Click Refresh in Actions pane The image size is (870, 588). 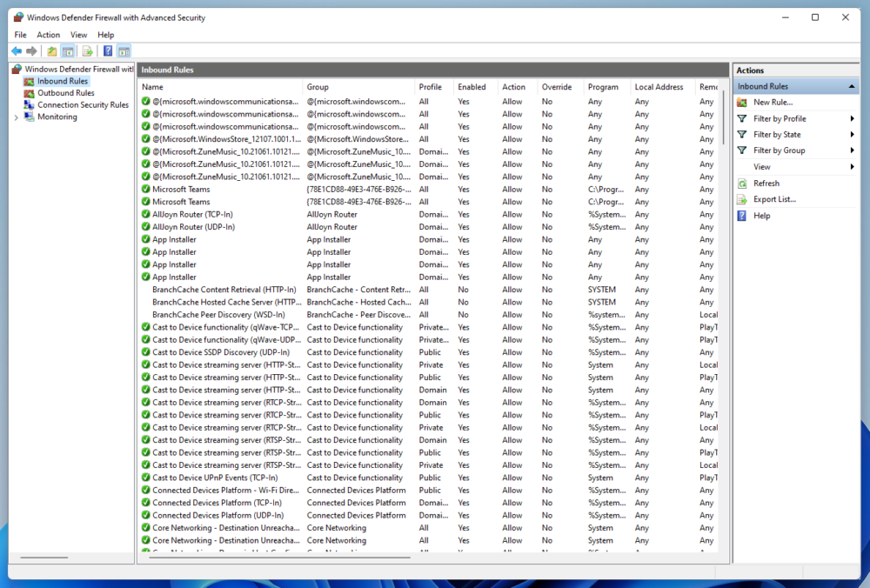point(766,183)
